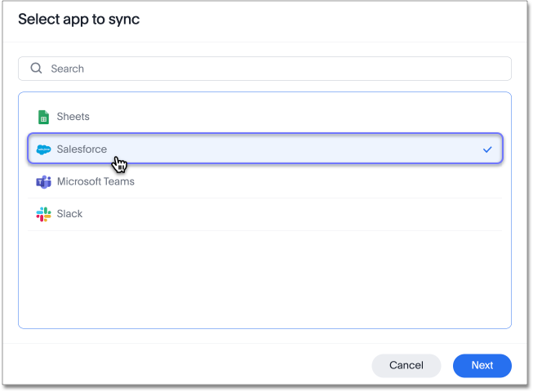Viewport: 533px width, 392px height.
Task: Focus the Search text field
Action: click(x=269, y=69)
